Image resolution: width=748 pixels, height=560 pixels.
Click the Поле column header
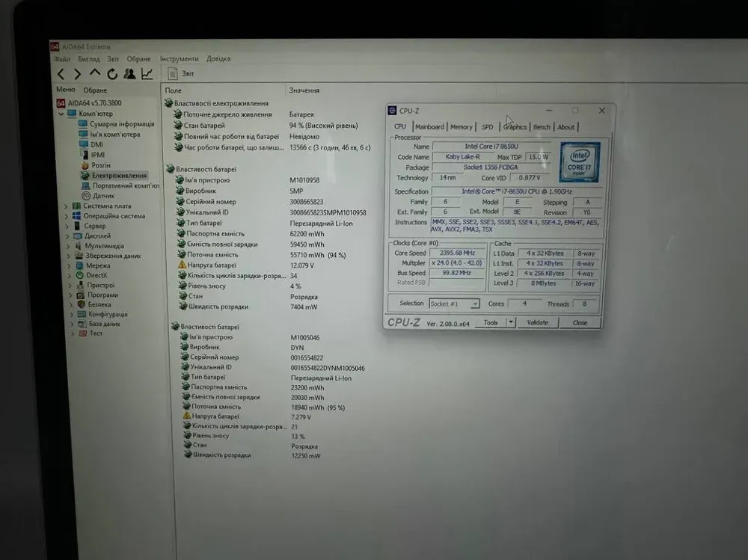click(x=174, y=90)
